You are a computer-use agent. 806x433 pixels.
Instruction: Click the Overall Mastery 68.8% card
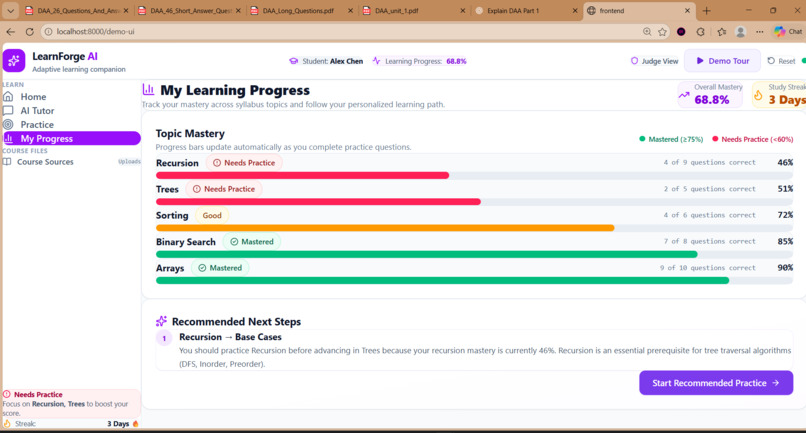[710, 95]
